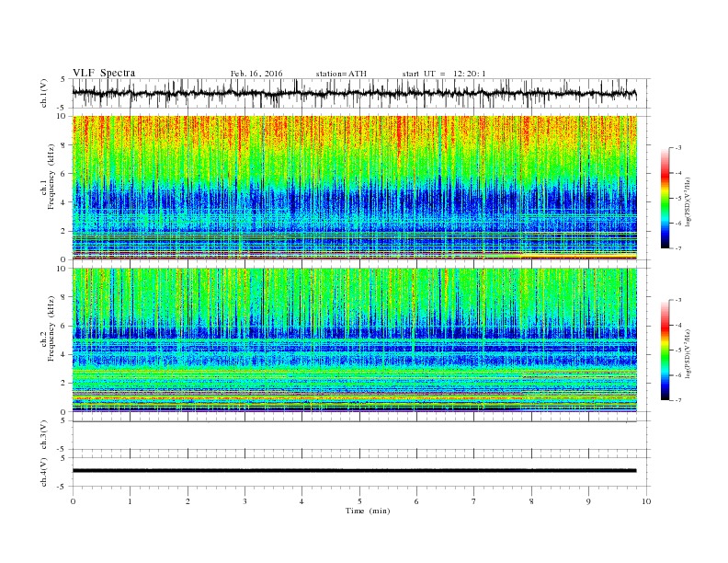This screenshot has width=728, height=563.
Task: Select the ch.1 colorbar log(PSD) label
Action: point(688,201)
